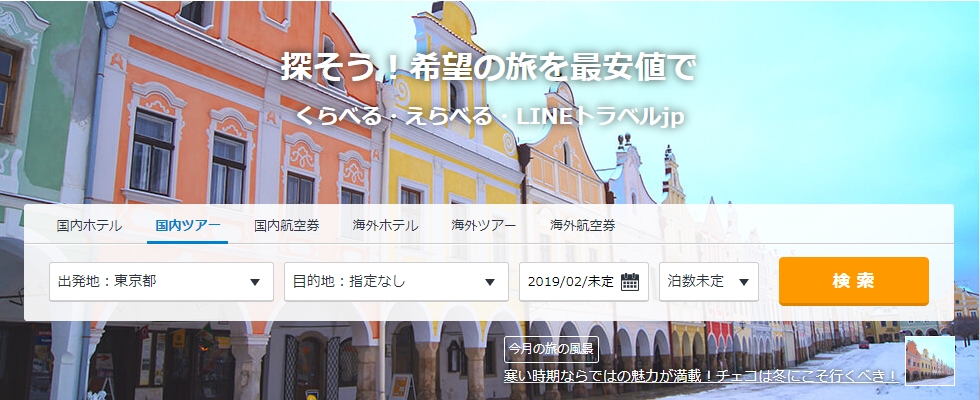The height and width of the screenshot is (400, 980).
Task: Open the 出発地:東京都 dropdown
Action: [x=161, y=282]
